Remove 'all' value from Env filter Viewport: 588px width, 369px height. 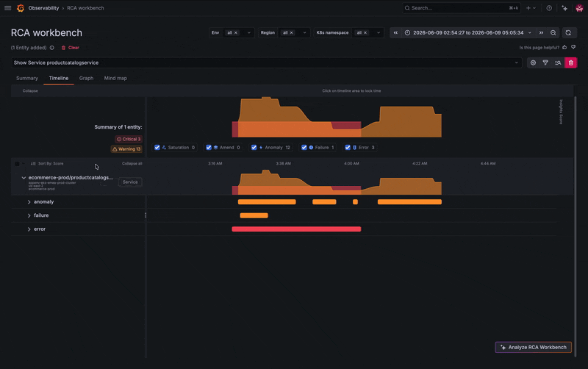[x=236, y=32]
